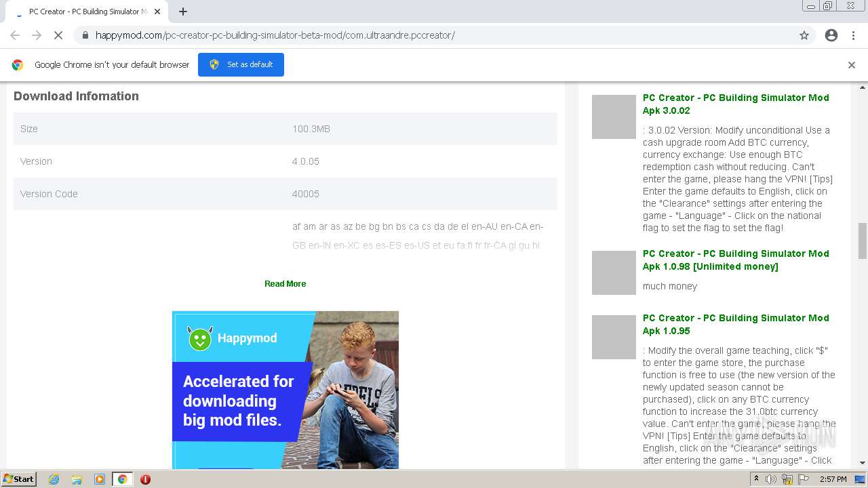Screen dimensions: 868x488
Task: View site lock security info
Action: click(85, 35)
